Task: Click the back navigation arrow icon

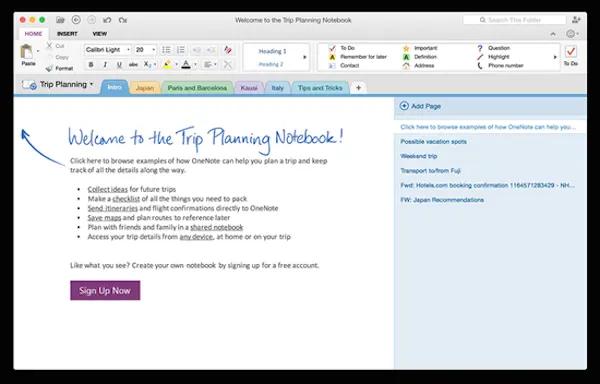Action: pyautogui.click(x=76, y=20)
